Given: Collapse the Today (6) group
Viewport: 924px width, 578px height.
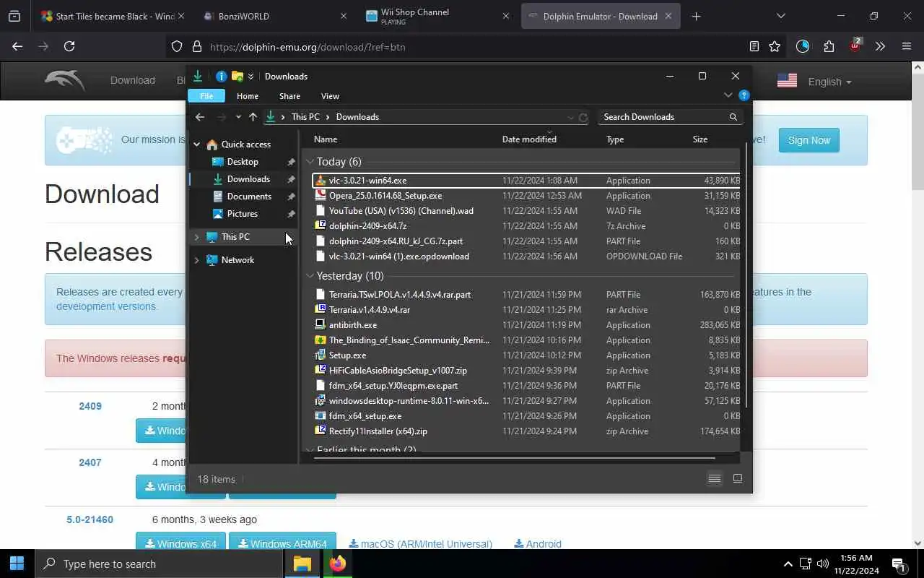Looking at the screenshot, I should (x=310, y=162).
